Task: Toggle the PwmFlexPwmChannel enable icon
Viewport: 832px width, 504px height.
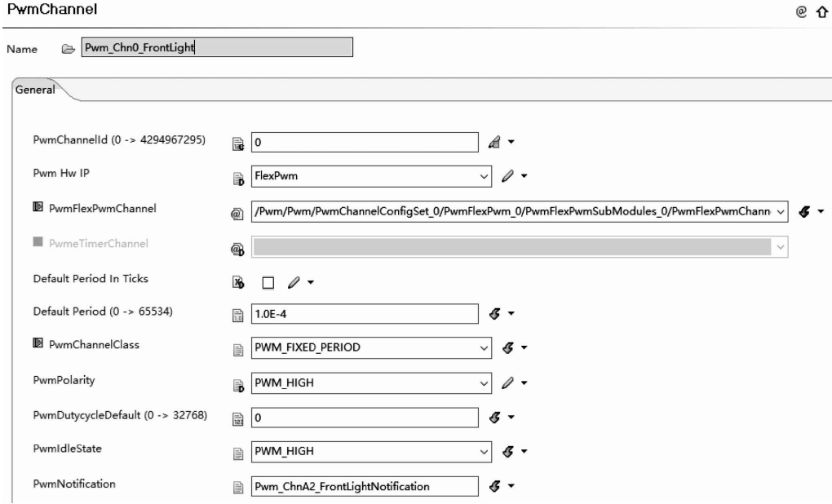Action: pyautogui.click(x=38, y=207)
